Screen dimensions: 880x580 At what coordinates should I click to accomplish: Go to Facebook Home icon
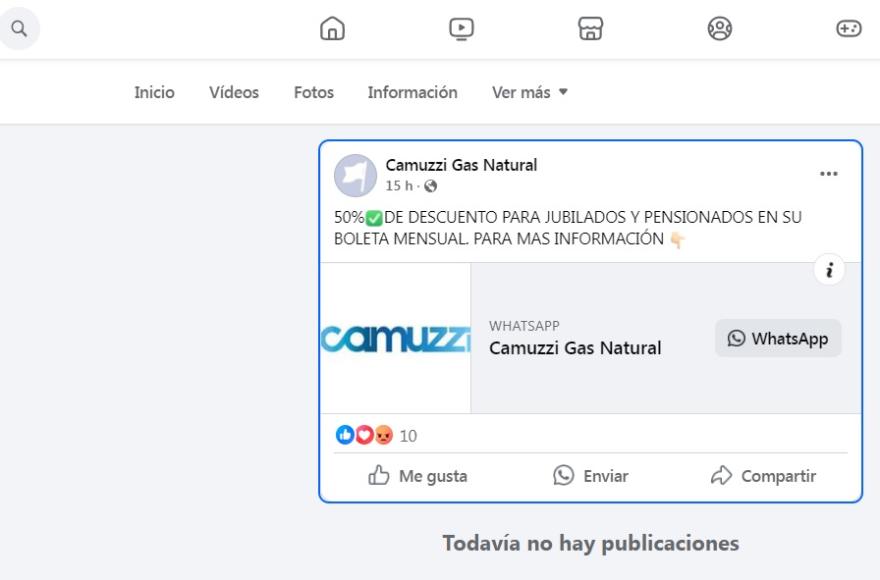[332, 28]
